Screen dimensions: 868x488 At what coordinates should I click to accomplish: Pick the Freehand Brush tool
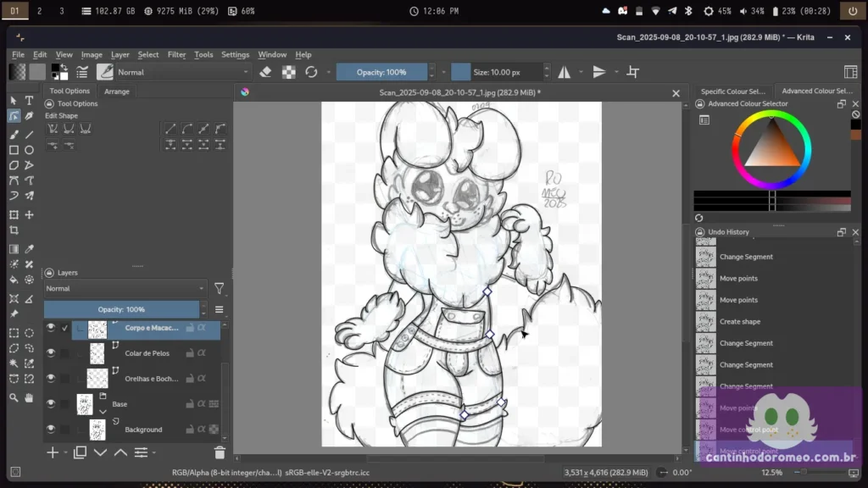(x=14, y=135)
